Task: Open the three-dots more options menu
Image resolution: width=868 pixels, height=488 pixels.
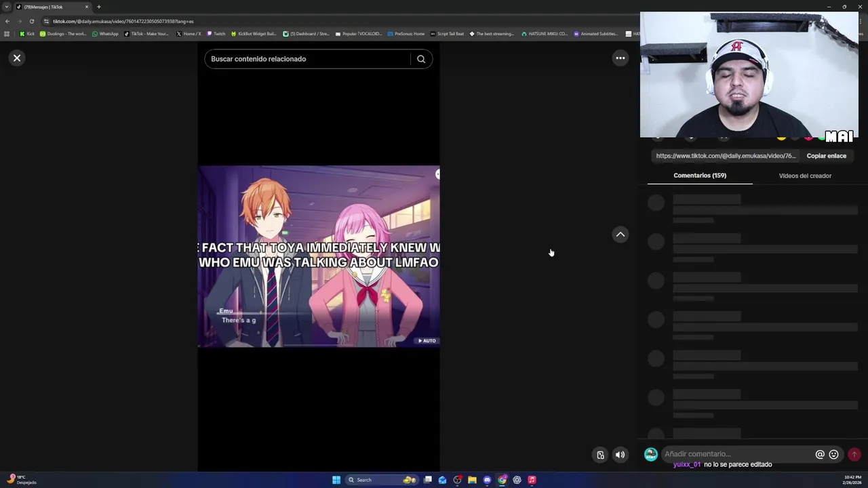Action: 620,58
